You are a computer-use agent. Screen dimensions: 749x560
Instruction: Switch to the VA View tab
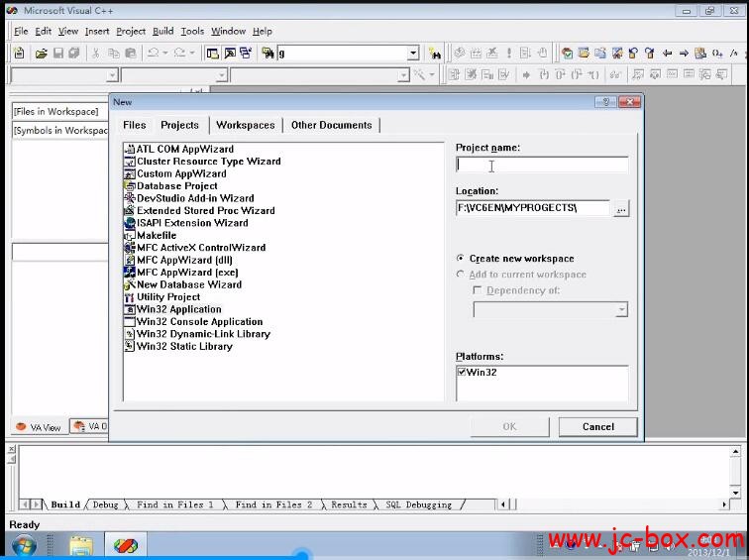pyautogui.click(x=40, y=427)
